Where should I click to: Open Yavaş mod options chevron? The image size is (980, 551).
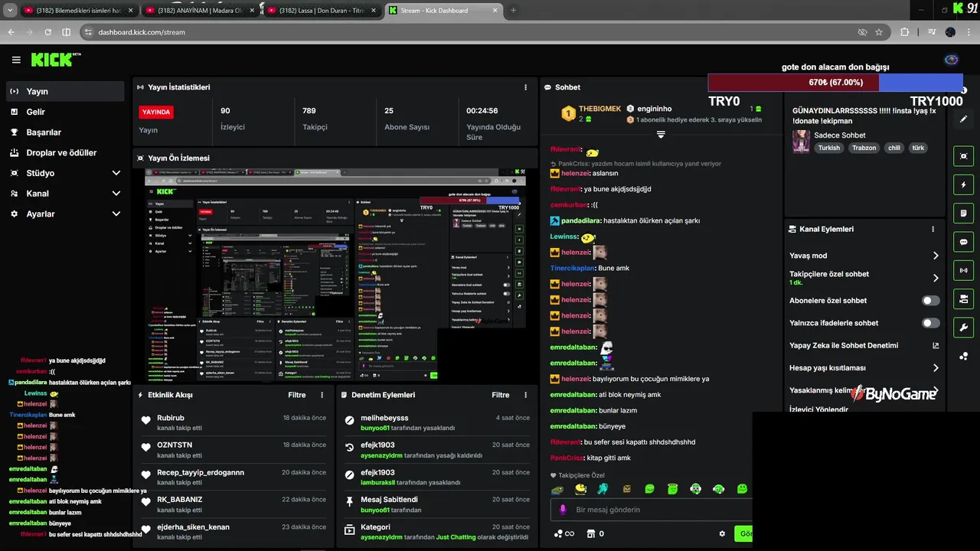[x=936, y=256]
